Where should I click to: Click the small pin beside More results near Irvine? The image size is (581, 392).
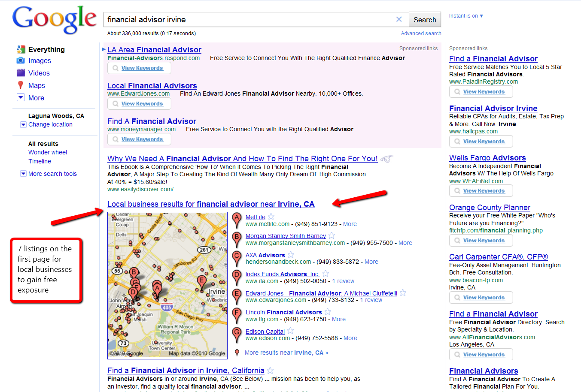(x=237, y=353)
